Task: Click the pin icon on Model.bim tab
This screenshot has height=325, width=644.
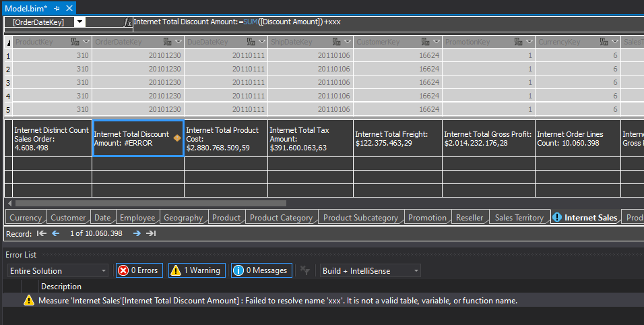Action: pyautogui.click(x=57, y=8)
